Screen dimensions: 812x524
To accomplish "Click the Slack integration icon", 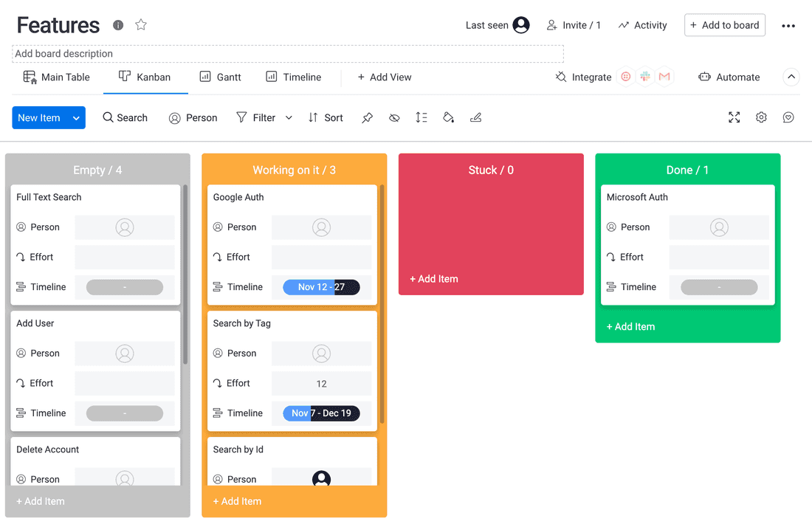I will (x=645, y=77).
